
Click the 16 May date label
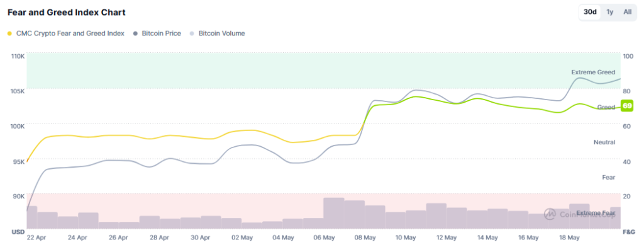coord(528,238)
